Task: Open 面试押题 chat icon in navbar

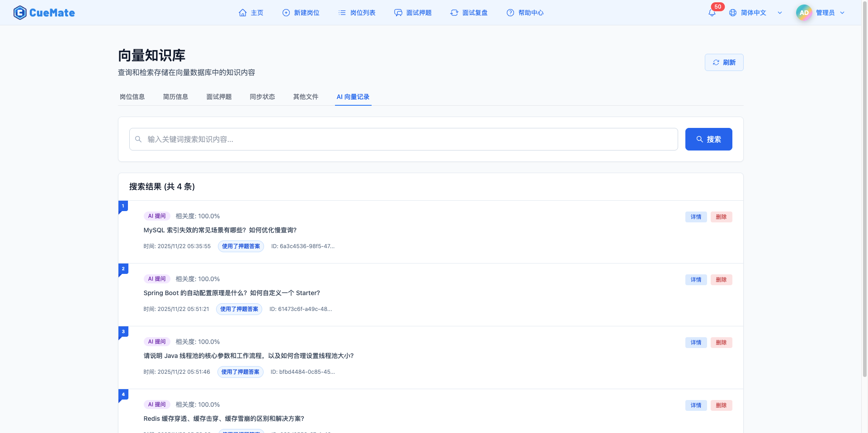Action: [398, 13]
